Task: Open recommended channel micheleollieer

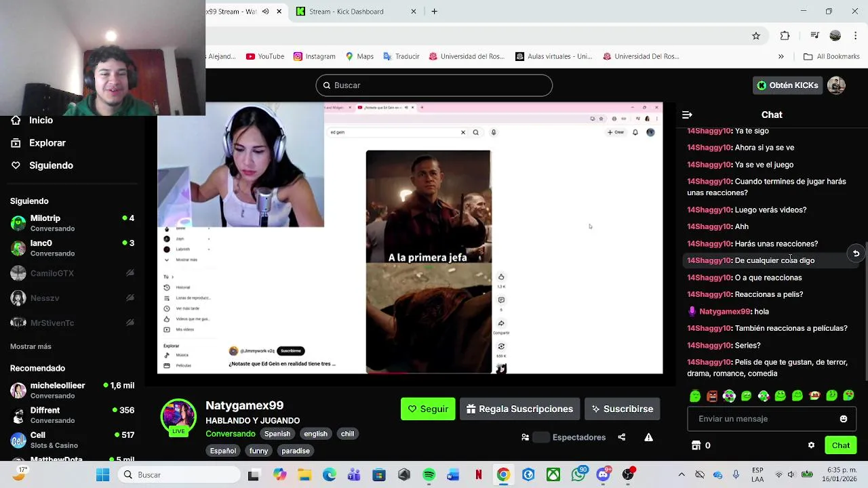Action: [72, 390]
